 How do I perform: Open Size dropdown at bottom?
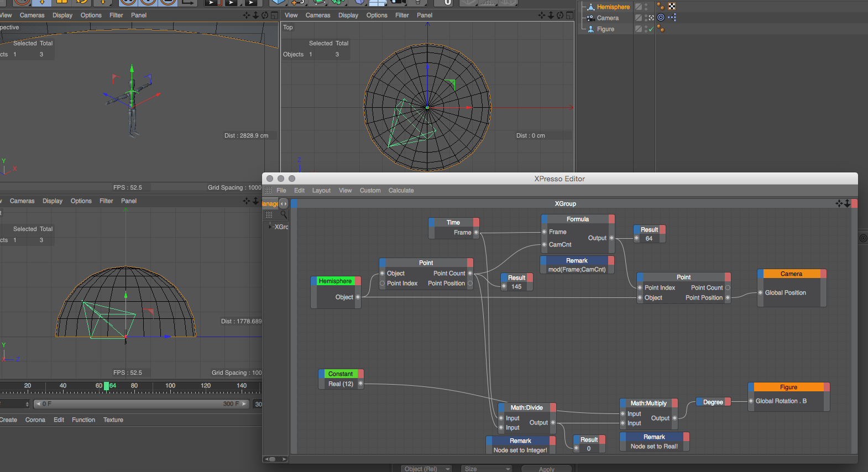tap(487, 469)
